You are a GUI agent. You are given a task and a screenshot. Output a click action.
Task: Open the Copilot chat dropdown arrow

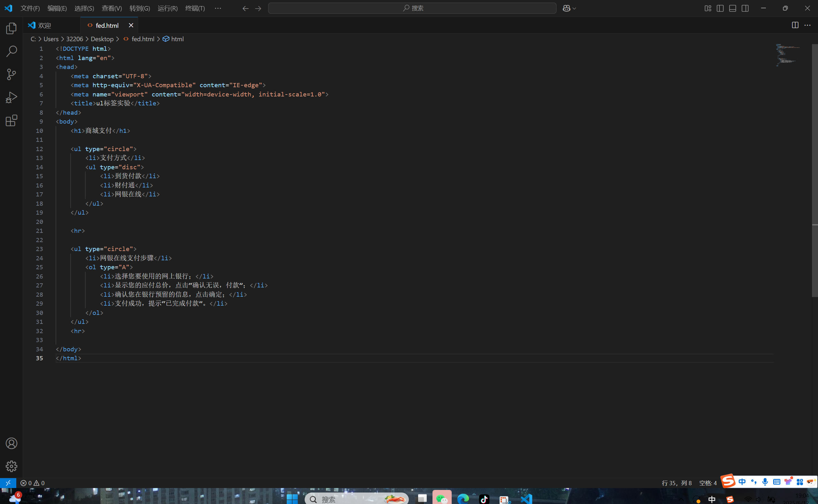coord(574,8)
